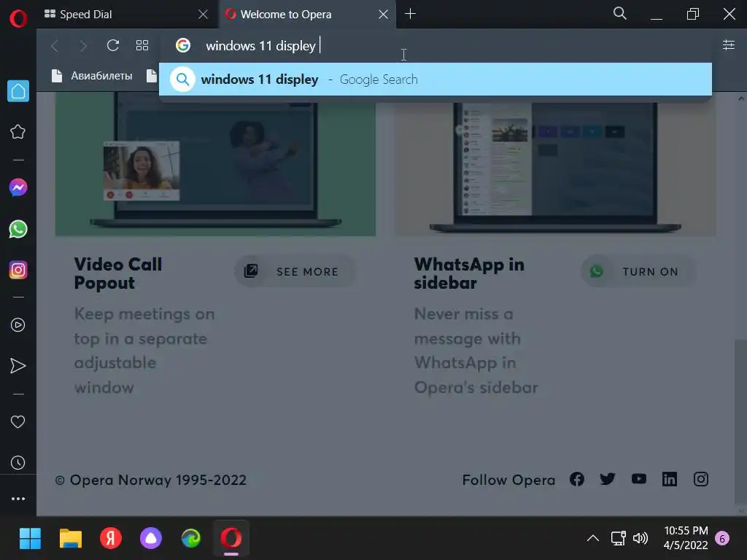Click the '© Opera Norway 1995-2022' text
Viewport: 747px width, 560px height.
[151, 480]
